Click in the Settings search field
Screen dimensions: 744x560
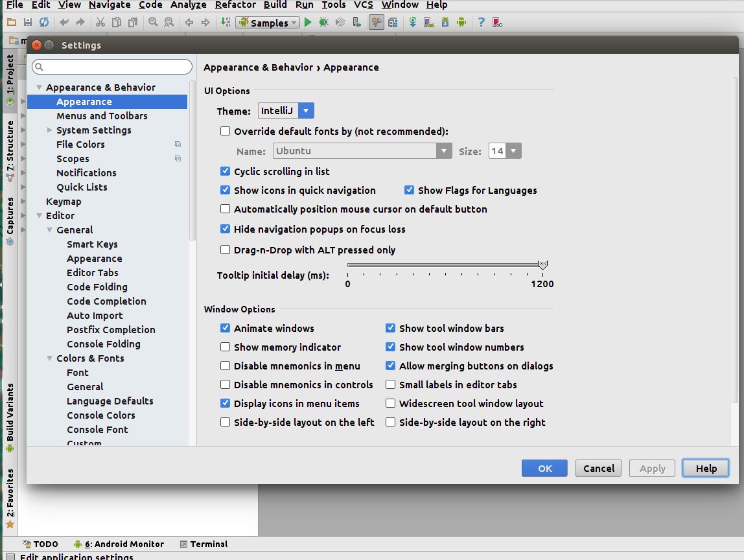point(112,67)
